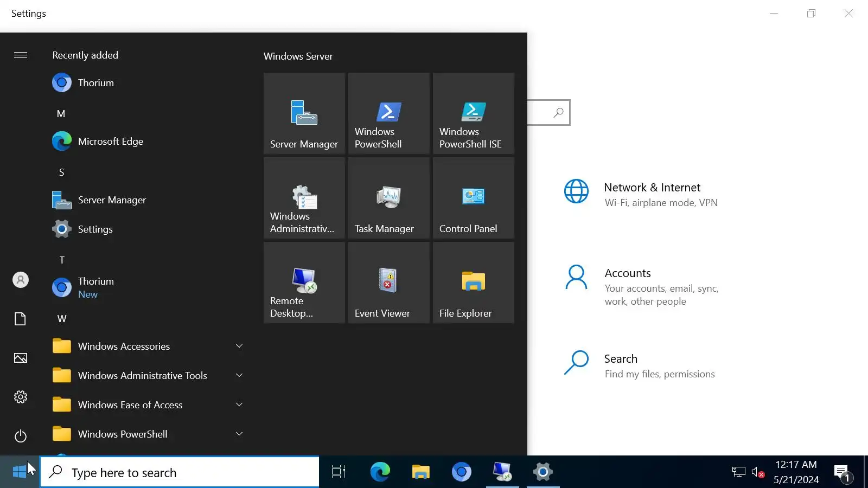Launch Microsoft Edge from app list
This screenshot has width=868, height=488.
[x=148, y=142]
